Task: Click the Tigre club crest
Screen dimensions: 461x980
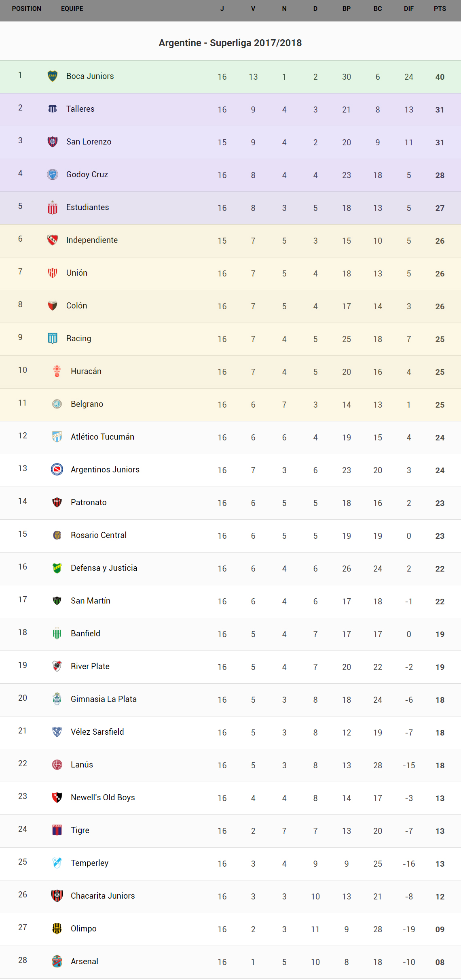Action: (x=57, y=830)
